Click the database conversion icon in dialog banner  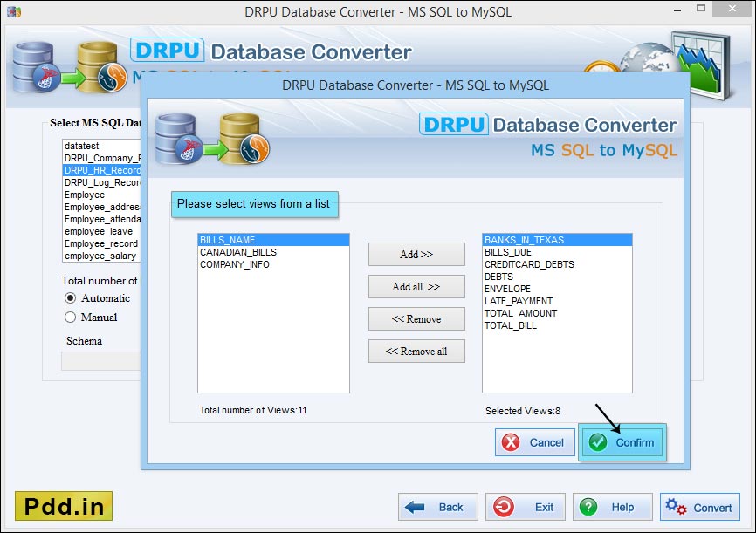(x=213, y=139)
